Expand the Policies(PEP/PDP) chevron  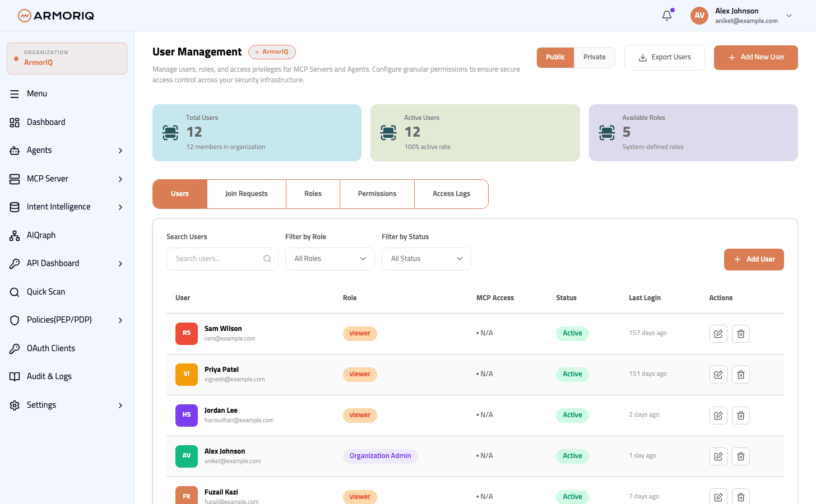tap(120, 320)
